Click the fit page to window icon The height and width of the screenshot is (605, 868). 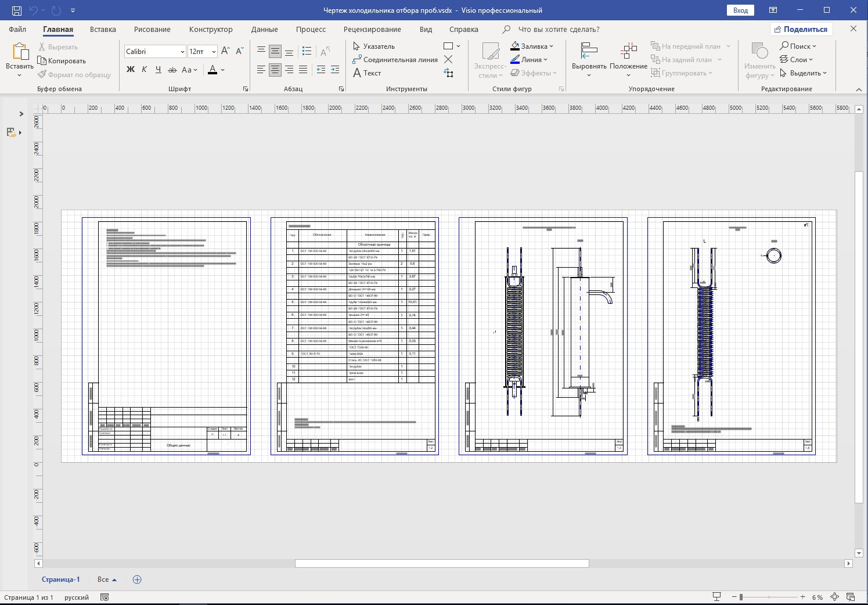coord(834,597)
